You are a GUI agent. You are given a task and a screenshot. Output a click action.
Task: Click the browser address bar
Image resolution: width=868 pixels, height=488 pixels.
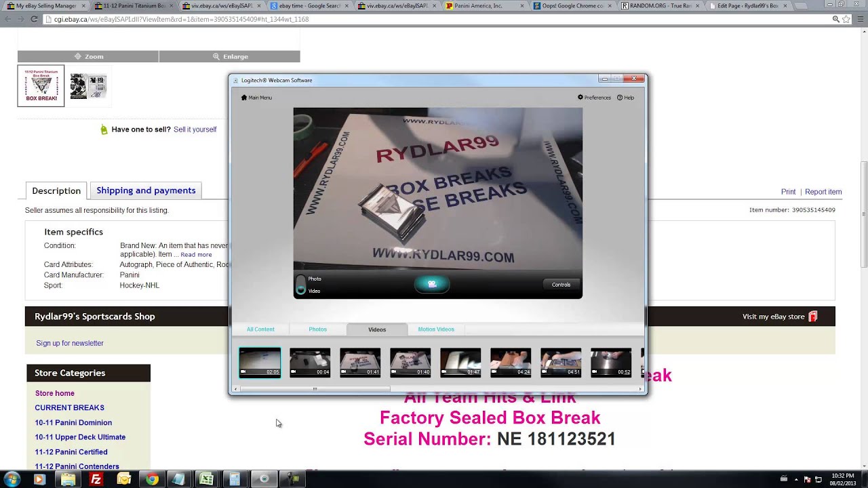[434, 19]
